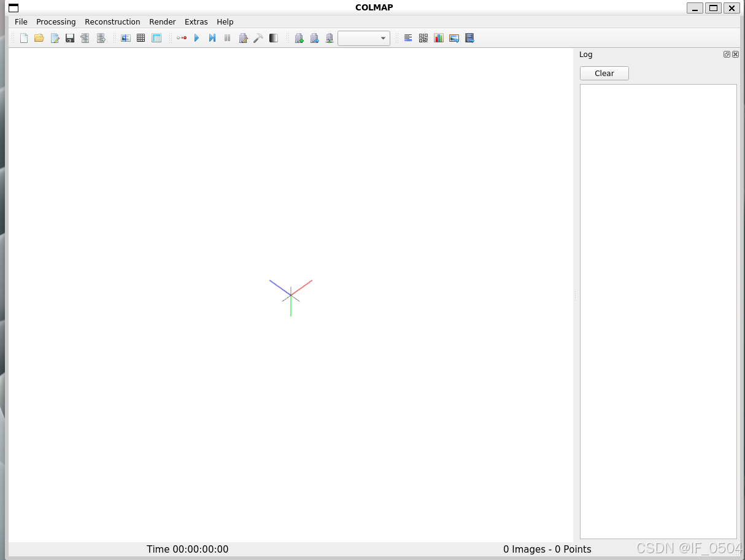Open the Processing menu
This screenshot has width=745, height=560.
[56, 22]
